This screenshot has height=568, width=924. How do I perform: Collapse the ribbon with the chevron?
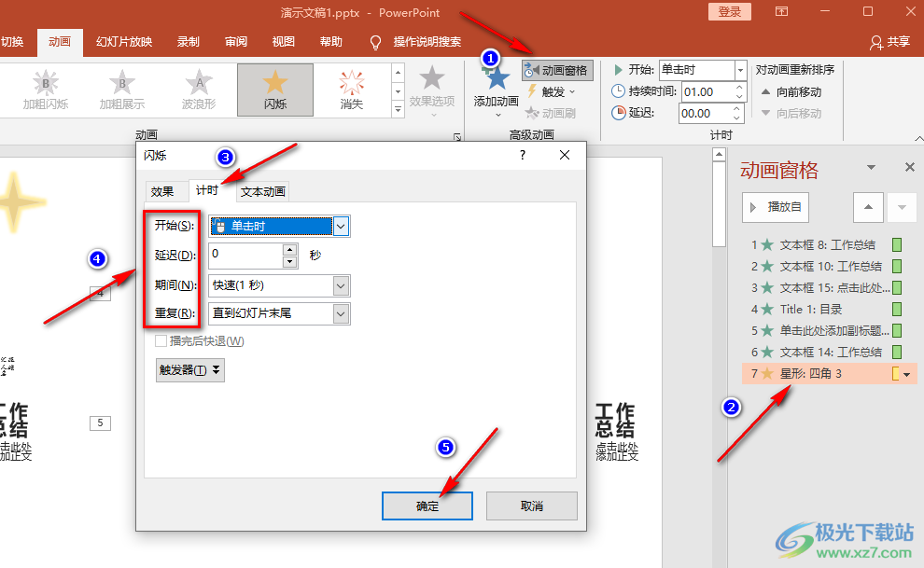tap(918, 139)
